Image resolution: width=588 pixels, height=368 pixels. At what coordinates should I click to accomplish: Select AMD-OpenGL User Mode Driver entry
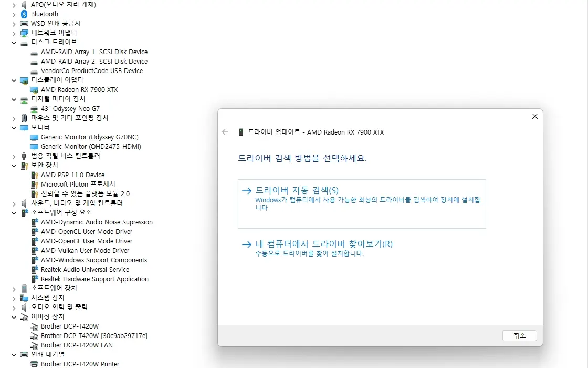87,241
